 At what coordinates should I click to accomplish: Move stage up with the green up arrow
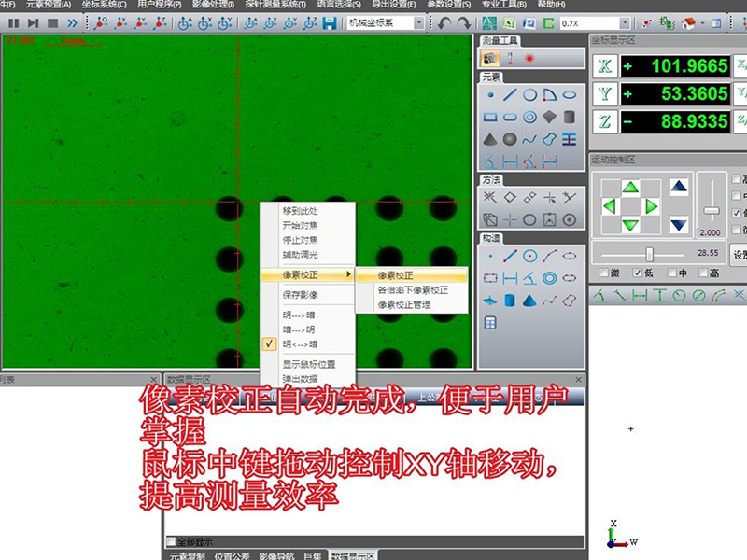pos(630,188)
